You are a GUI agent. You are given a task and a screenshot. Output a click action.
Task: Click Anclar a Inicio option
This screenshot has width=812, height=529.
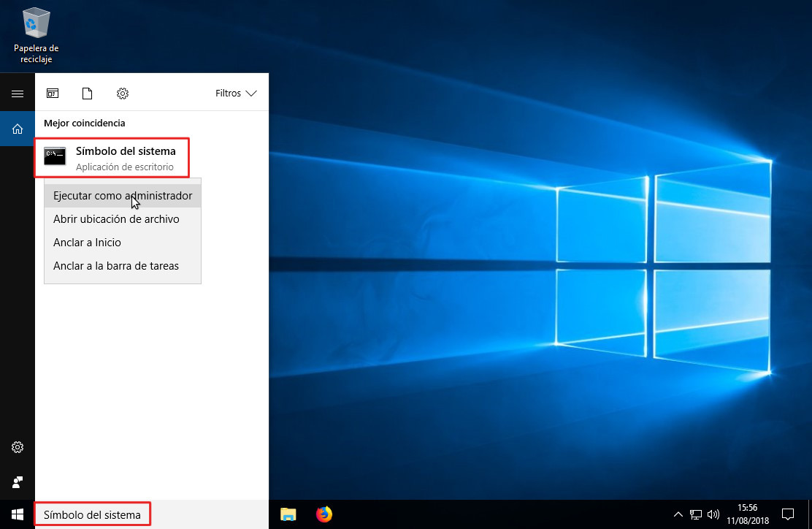pyautogui.click(x=87, y=243)
